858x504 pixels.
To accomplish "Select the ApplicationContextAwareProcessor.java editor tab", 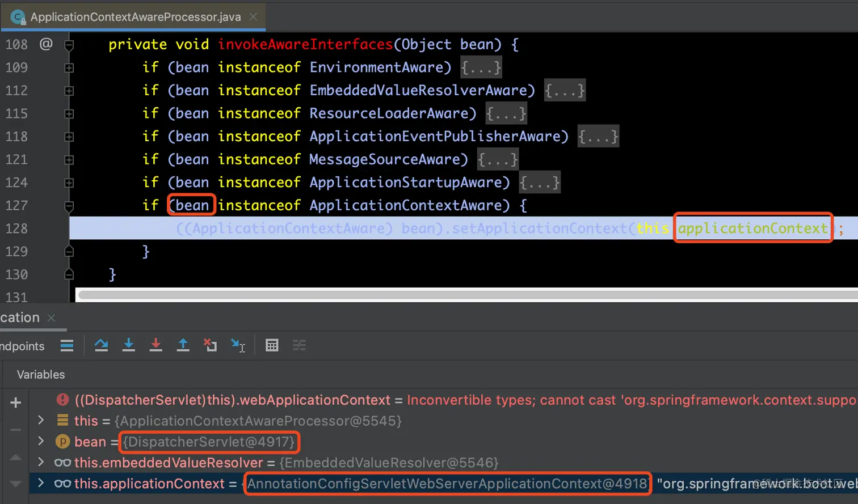I will (x=134, y=17).
